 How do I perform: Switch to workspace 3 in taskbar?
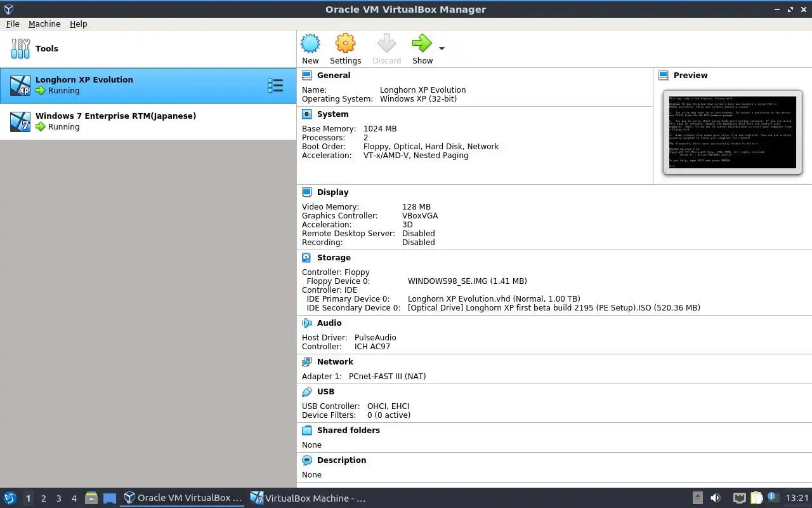pos(58,498)
